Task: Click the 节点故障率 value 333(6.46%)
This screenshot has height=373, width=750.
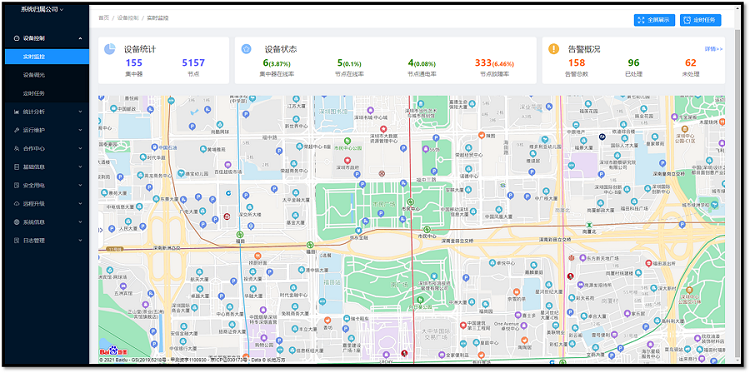Action: pos(494,63)
